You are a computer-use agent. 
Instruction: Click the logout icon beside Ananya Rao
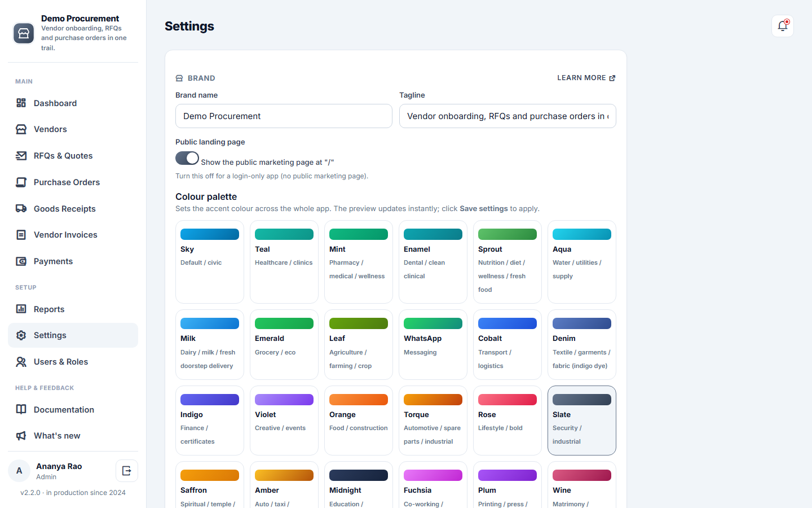click(127, 471)
